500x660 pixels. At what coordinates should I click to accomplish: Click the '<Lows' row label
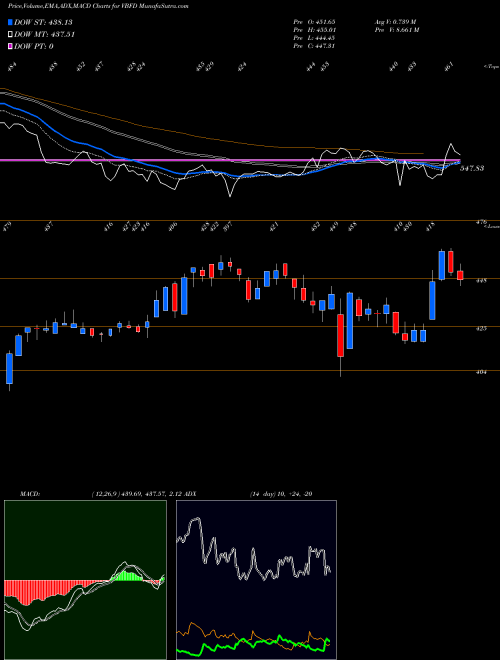coord(491,226)
